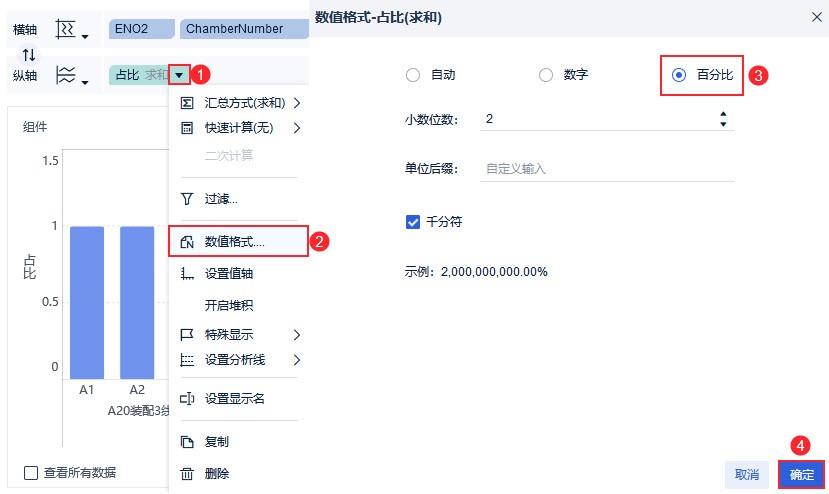This screenshot has width=829, height=494.
Task: Select the 自动 radio option
Action: click(x=413, y=75)
